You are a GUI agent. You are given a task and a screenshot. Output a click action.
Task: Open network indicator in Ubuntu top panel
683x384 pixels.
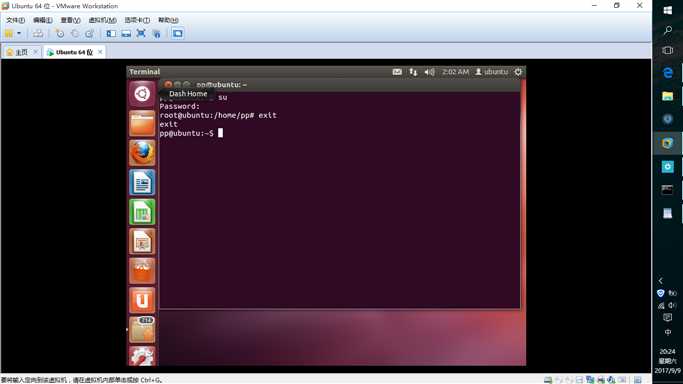(413, 72)
